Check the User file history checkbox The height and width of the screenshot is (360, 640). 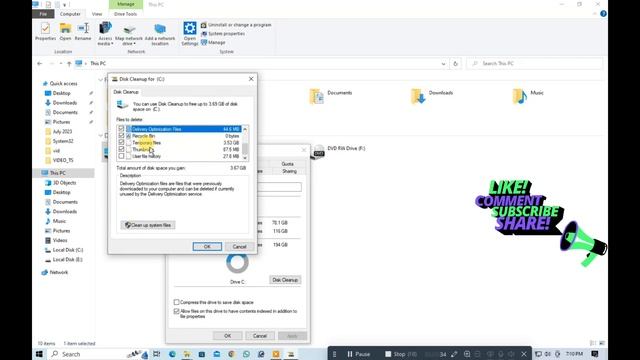point(121,156)
